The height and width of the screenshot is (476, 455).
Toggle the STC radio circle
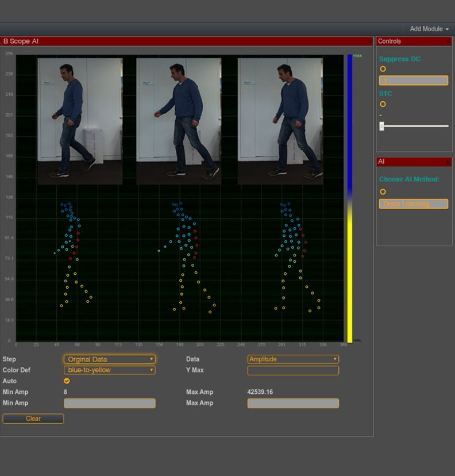pyautogui.click(x=383, y=104)
